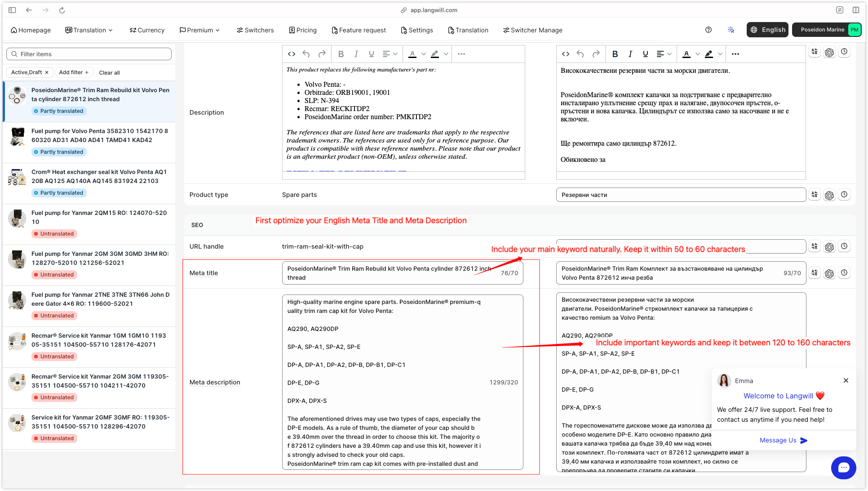868x491 pixels.
Task: Remove the Active,Draft filter chip
Action: coord(47,72)
